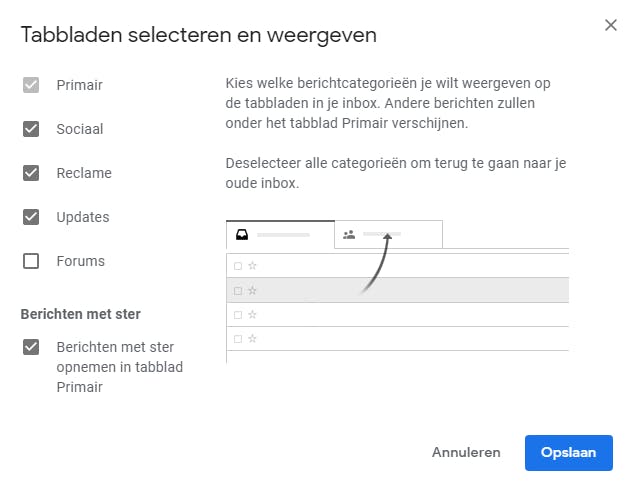Image resolution: width=635 pixels, height=492 pixels.
Task: Toggle the Primair checkbox
Action: tap(31, 85)
